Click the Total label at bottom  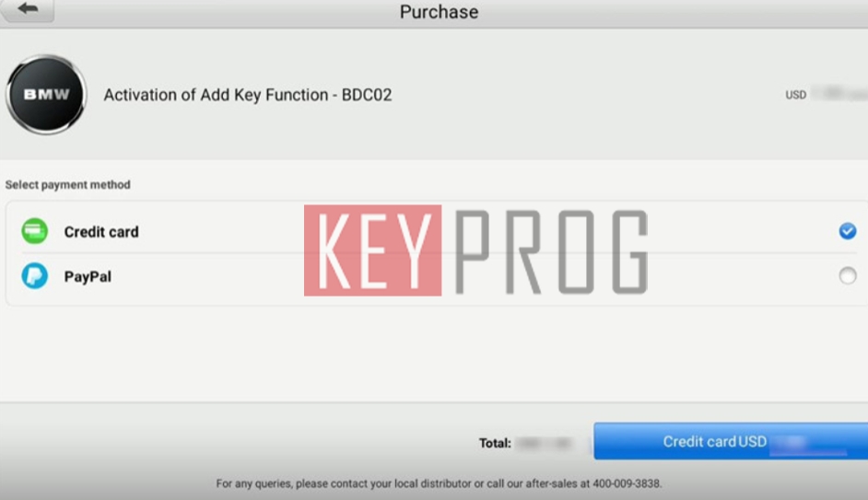click(x=495, y=443)
